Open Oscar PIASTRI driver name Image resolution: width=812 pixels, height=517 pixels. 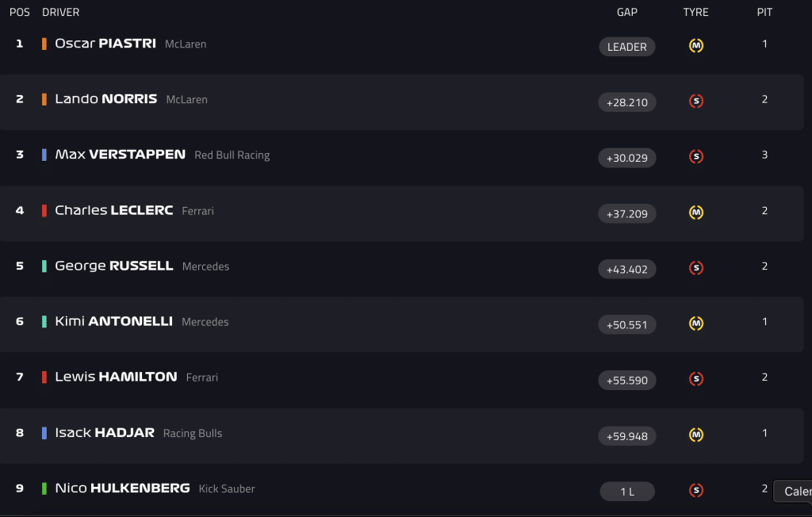(x=105, y=44)
